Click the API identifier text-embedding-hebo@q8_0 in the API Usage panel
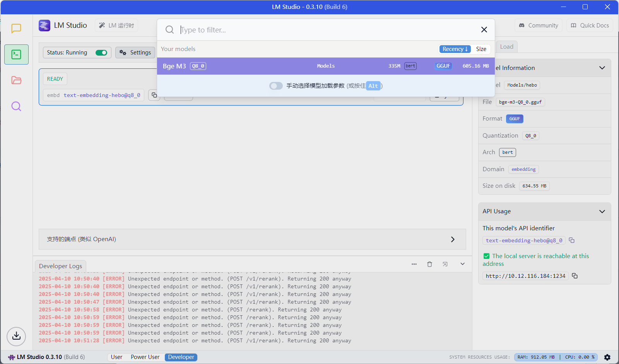The width and height of the screenshot is (619, 364). click(524, 240)
